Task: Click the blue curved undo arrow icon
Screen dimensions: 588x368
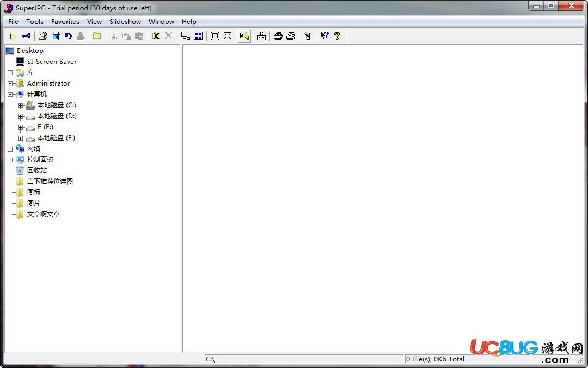Action: click(x=68, y=36)
